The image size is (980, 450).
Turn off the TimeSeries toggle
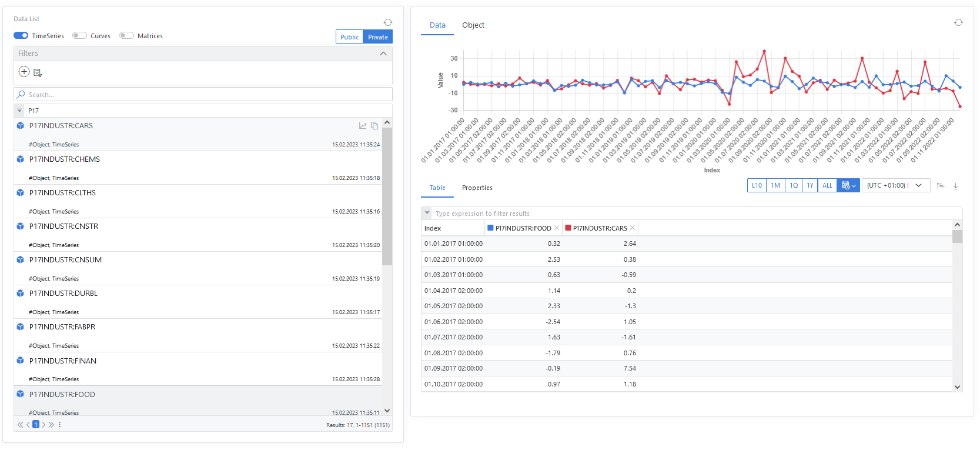(21, 36)
